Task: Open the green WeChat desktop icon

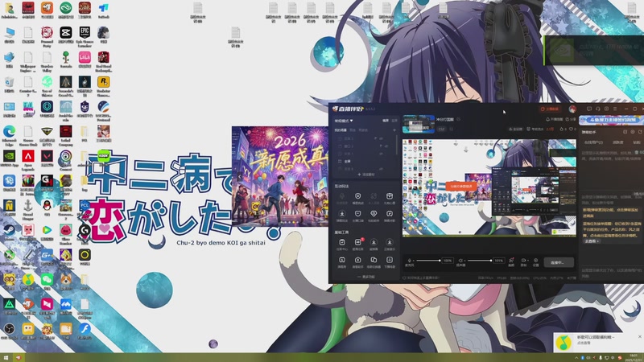Action: 47,279
